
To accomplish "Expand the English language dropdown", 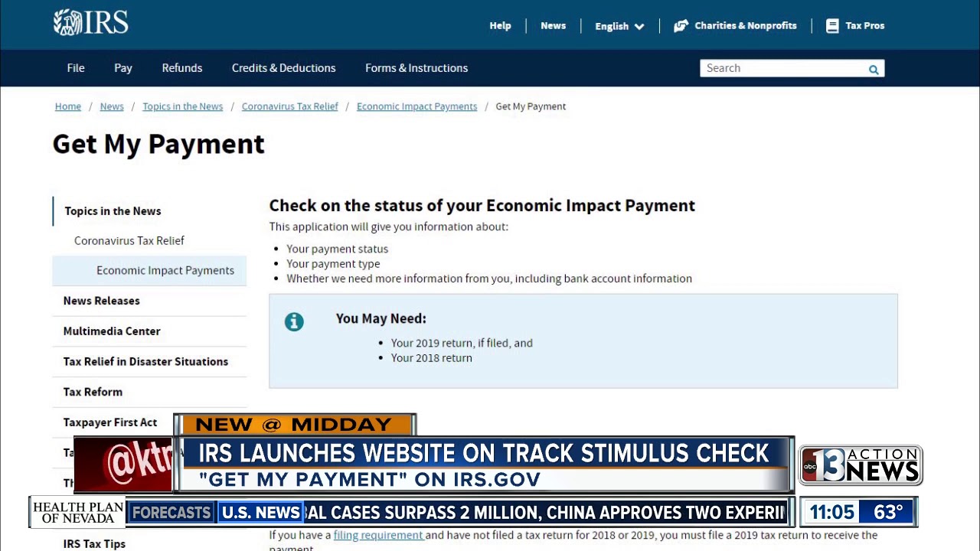I will click(x=619, y=26).
